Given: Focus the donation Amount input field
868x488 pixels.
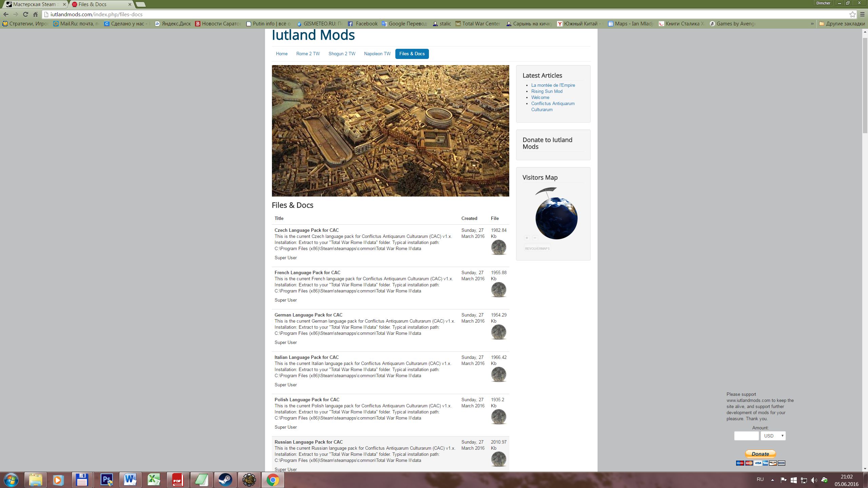Looking at the screenshot, I should pyautogui.click(x=746, y=436).
